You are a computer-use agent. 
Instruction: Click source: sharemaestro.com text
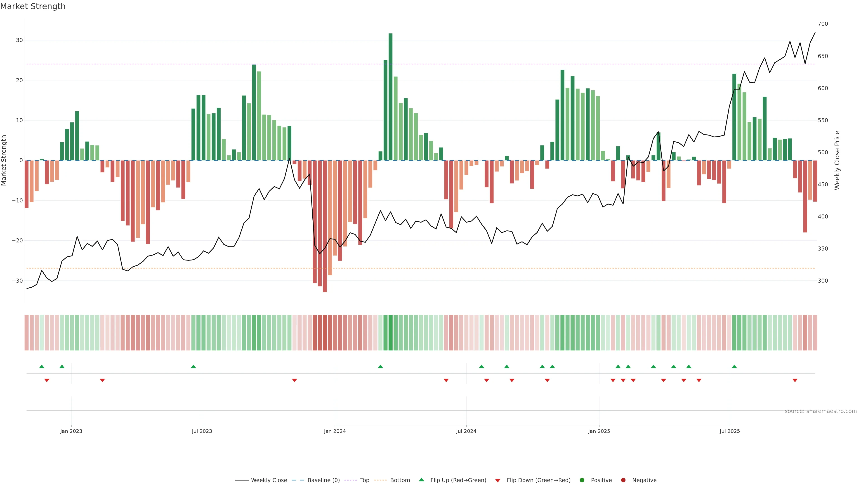tap(821, 411)
